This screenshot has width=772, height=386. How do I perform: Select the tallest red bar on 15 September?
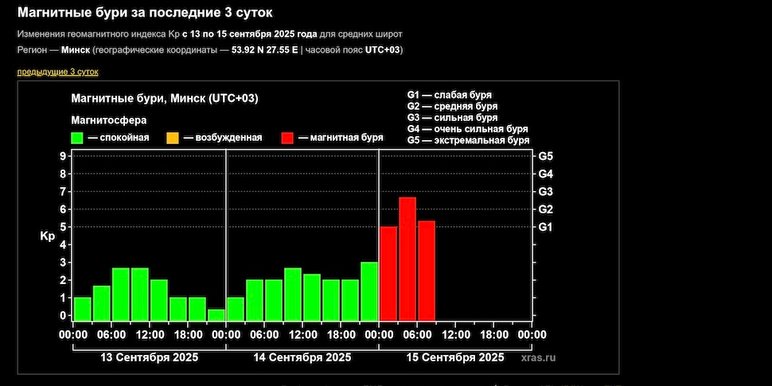pyautogui.click(x=408, y=258)
